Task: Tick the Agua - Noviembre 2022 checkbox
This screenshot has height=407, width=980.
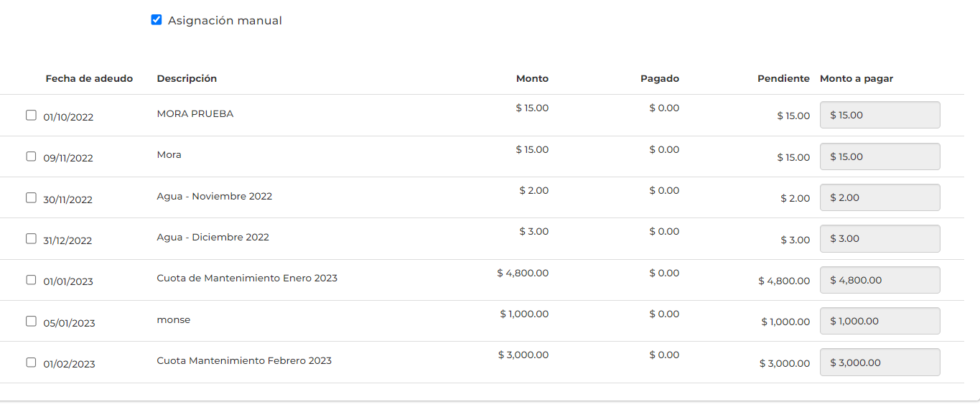Action: click(31, 197)
